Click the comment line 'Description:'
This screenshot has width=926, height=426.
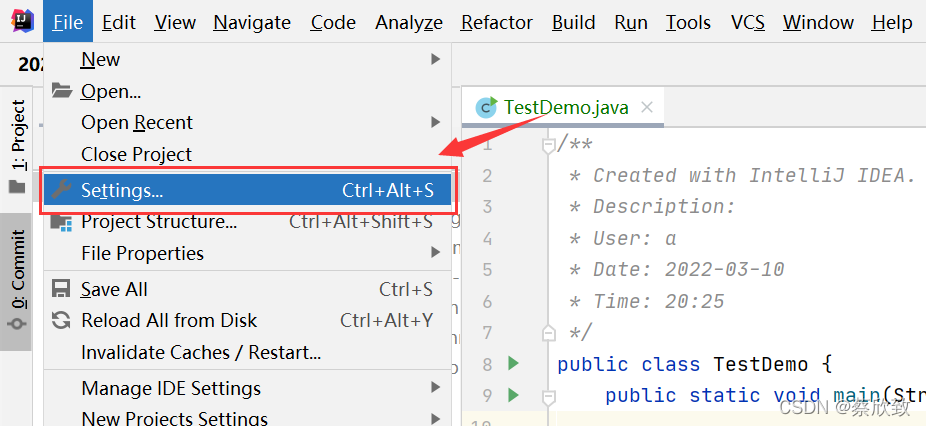[664, 206]
